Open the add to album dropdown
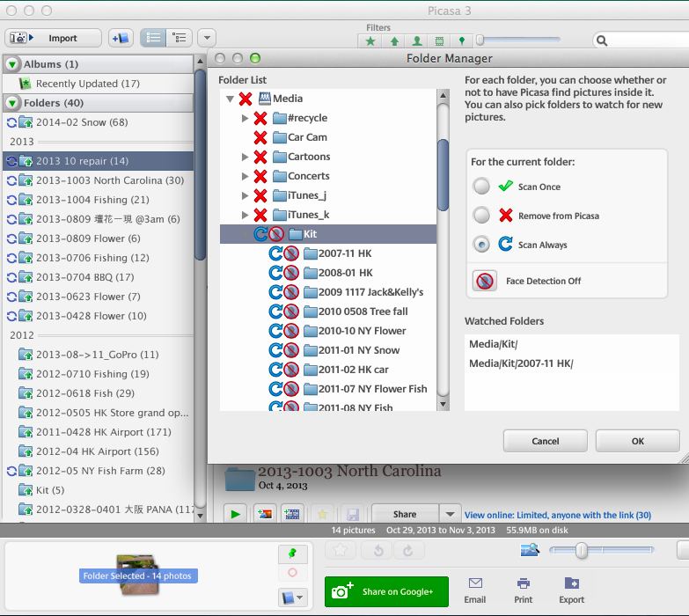Image resolution: width=689 pixels, height=616 pixels. pos(293,598)
